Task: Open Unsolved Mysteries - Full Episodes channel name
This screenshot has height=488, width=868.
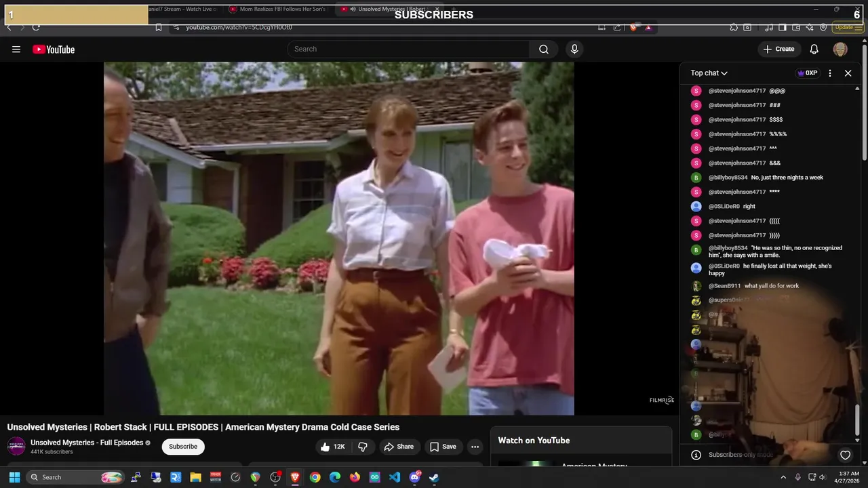Action: (x=87, y=443)
